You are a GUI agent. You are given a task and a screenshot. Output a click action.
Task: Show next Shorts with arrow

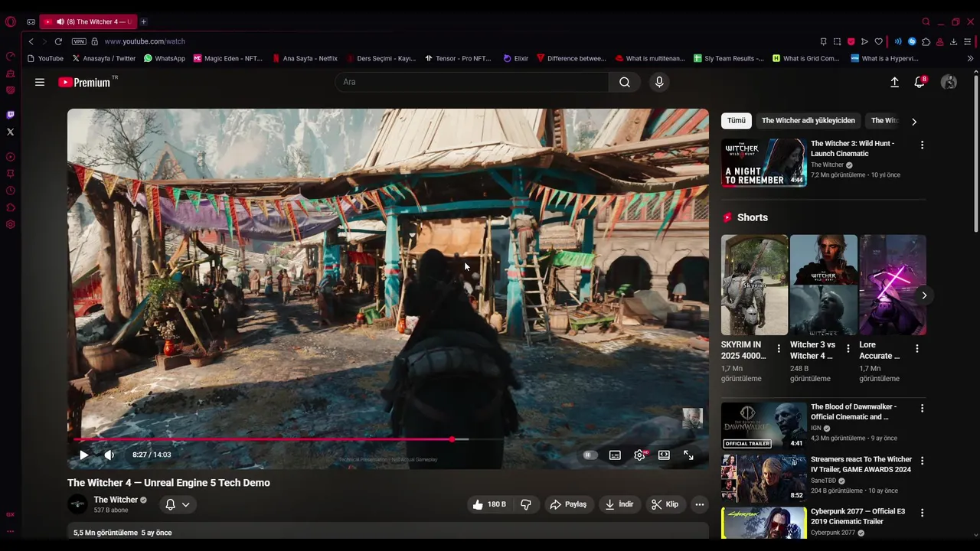[924, 295]
